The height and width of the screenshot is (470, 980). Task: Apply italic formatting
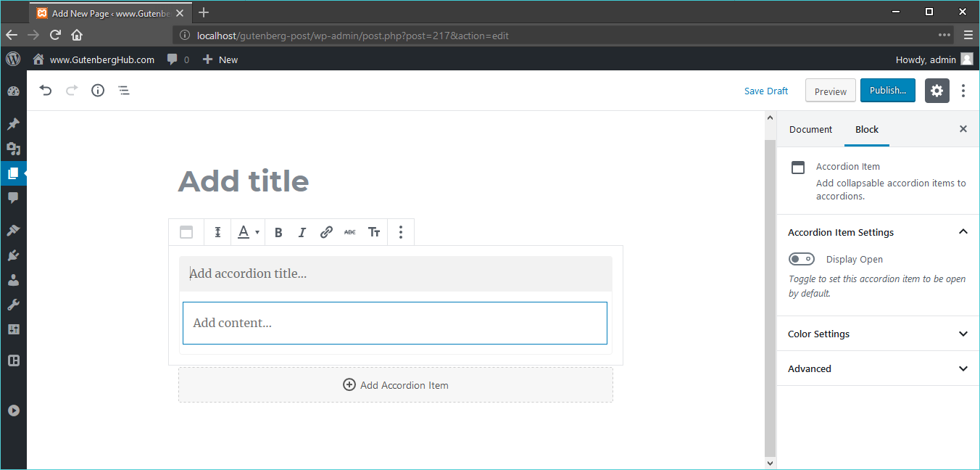302,231
